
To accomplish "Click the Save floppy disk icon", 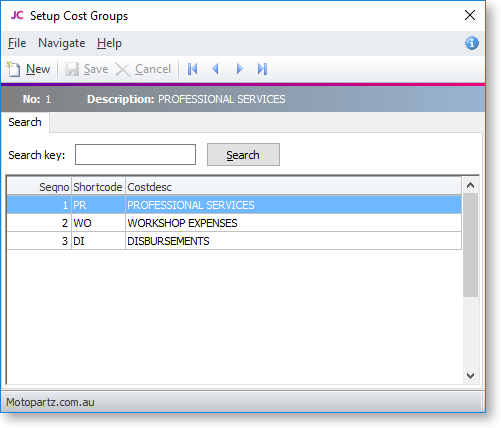I will coord(72,69).
